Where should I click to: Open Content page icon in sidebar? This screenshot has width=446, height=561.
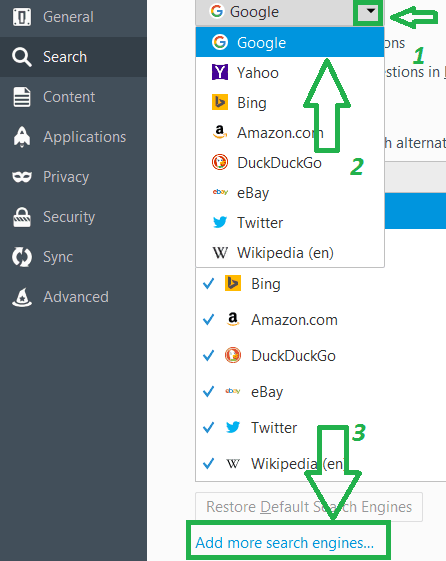(x=22, y=97)
